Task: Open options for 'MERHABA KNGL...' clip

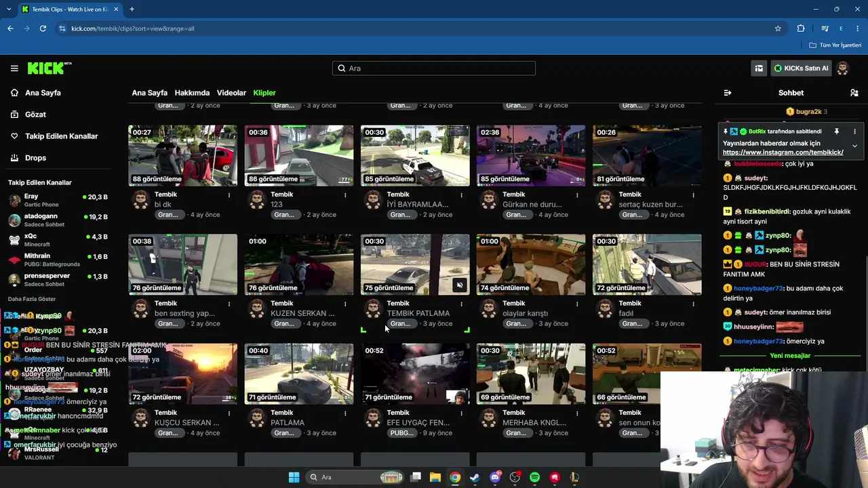Action: pyautogui.click(x=577, y=413)
